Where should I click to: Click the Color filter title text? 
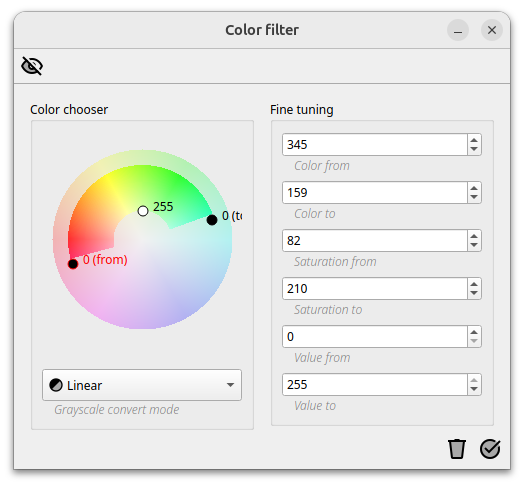tap(262, 30)
